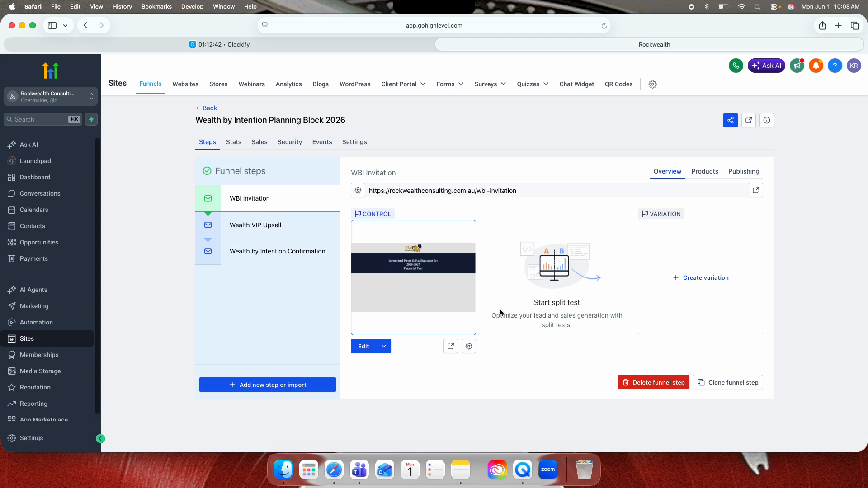This screenshot has width=868, height=488.
Task: Open the Sites settings gear icon
Action: point(652,84)
